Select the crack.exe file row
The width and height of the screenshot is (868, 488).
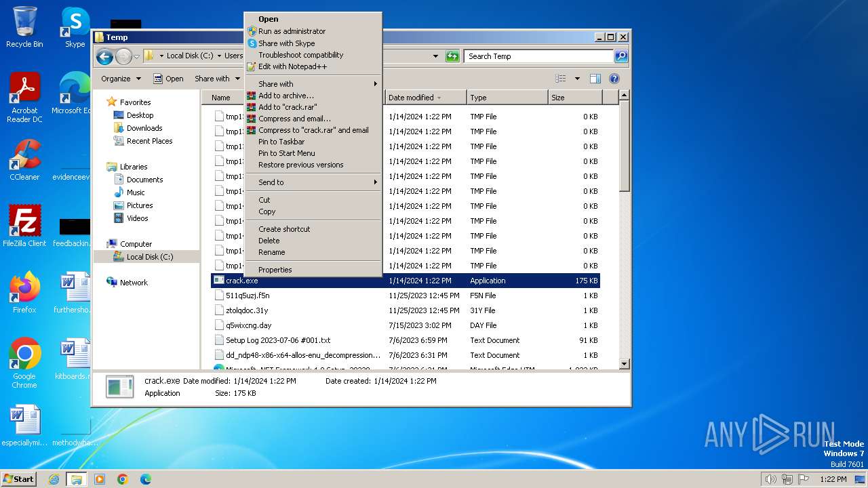tap(406, 281)
